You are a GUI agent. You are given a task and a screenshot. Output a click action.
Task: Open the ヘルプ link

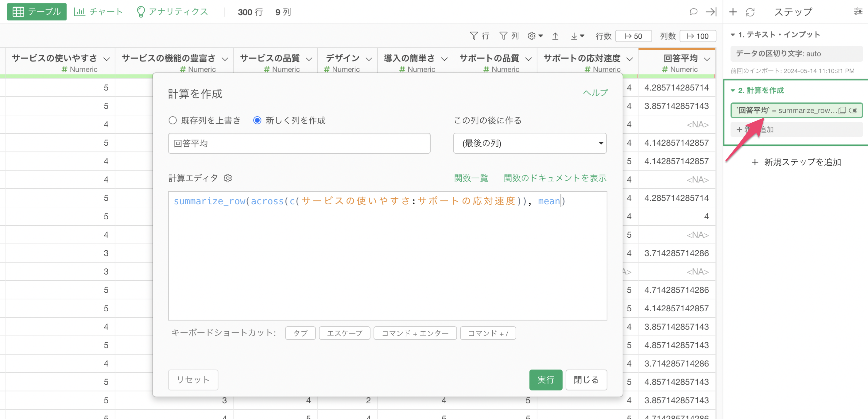(595, 93)
